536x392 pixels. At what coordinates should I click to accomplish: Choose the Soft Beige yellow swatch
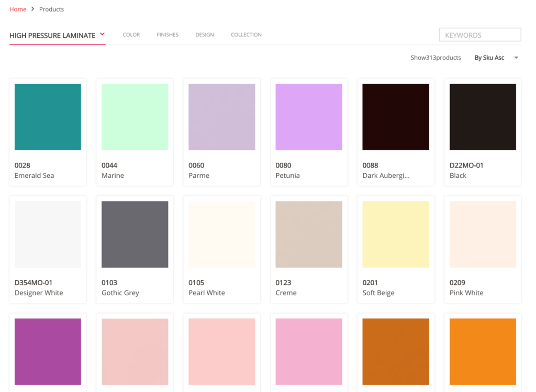pyautogui.click(x=396, y=234)
